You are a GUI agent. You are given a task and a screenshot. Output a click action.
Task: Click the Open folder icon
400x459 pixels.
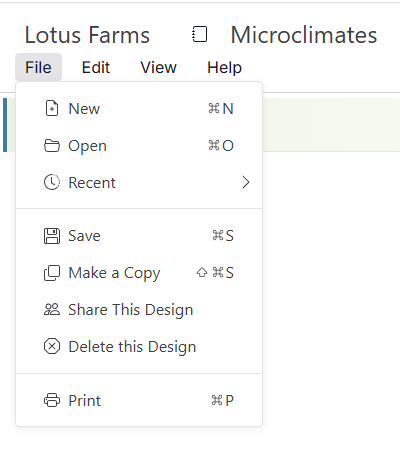[52, 146]
